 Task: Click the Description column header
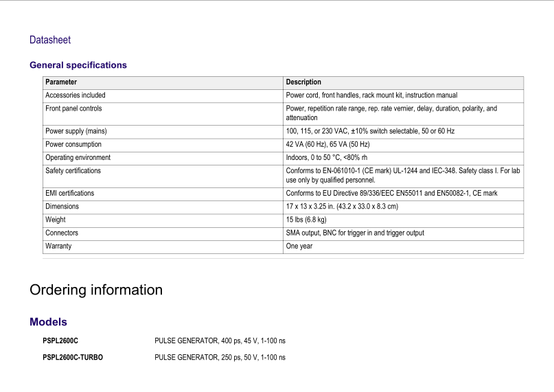click(x=303, y=82)
